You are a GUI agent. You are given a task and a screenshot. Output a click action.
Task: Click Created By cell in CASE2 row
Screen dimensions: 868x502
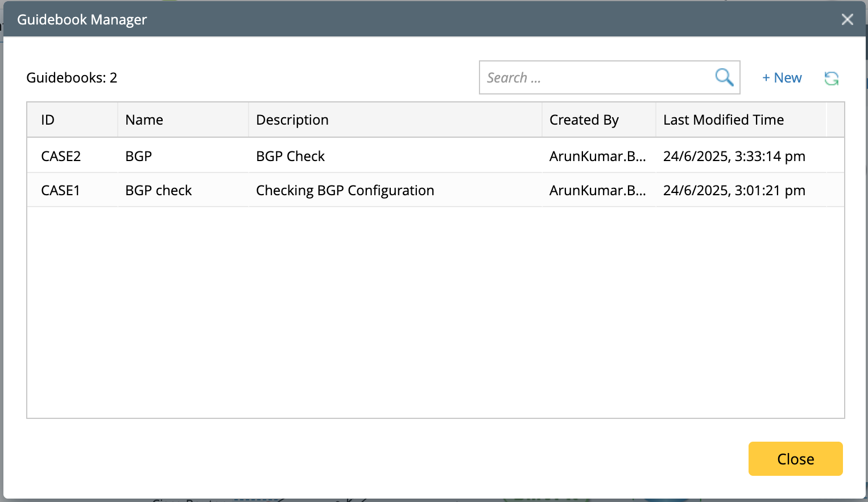click(597, 157)
